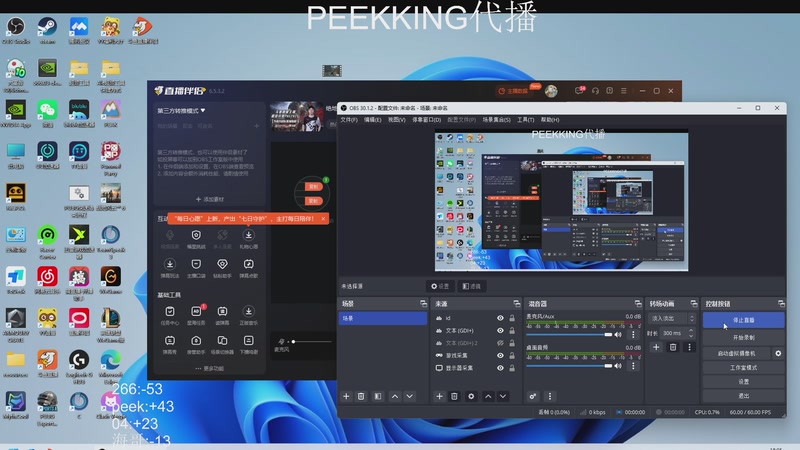Toggle lock on 文本 (GDI+) source
The width and height of the screenshot is (800, 450).
[512, 331]
